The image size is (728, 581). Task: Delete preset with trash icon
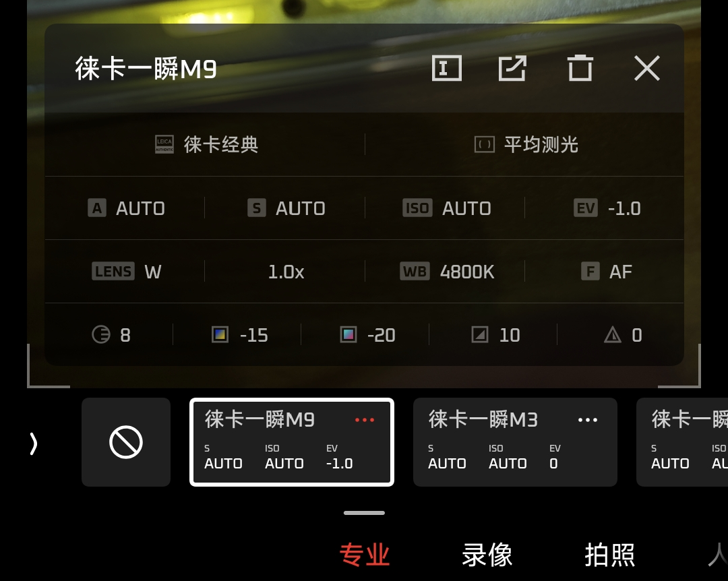[x=580, y=68]
